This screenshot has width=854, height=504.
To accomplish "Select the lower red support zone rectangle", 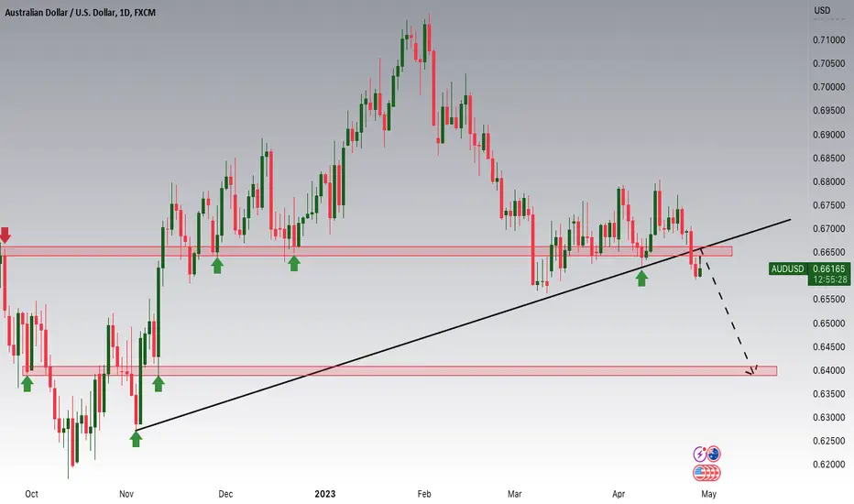I will pos(400,370).
